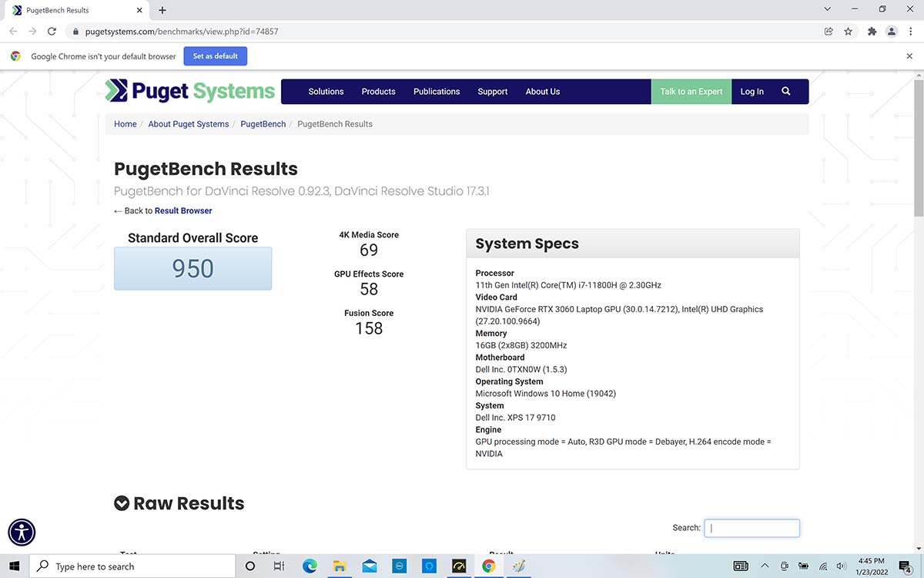Open the Solutions menu
Screen dimensions: 924x578
(326, 91)
